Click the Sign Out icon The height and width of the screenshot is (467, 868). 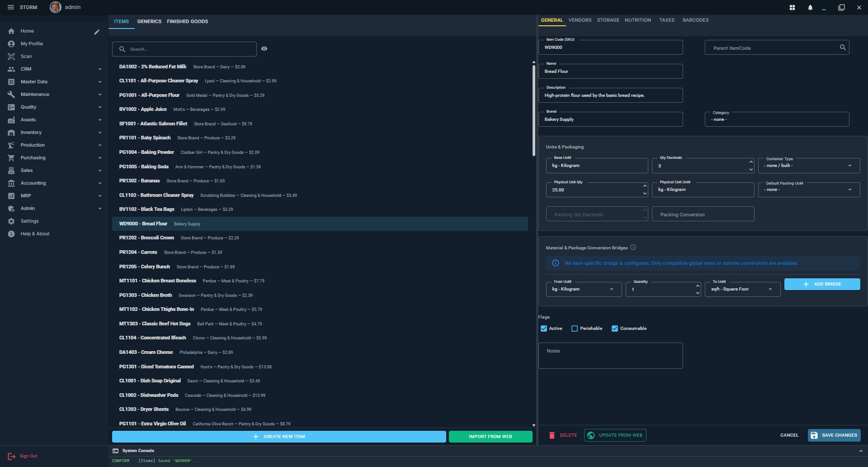click(x=11, y=456)
